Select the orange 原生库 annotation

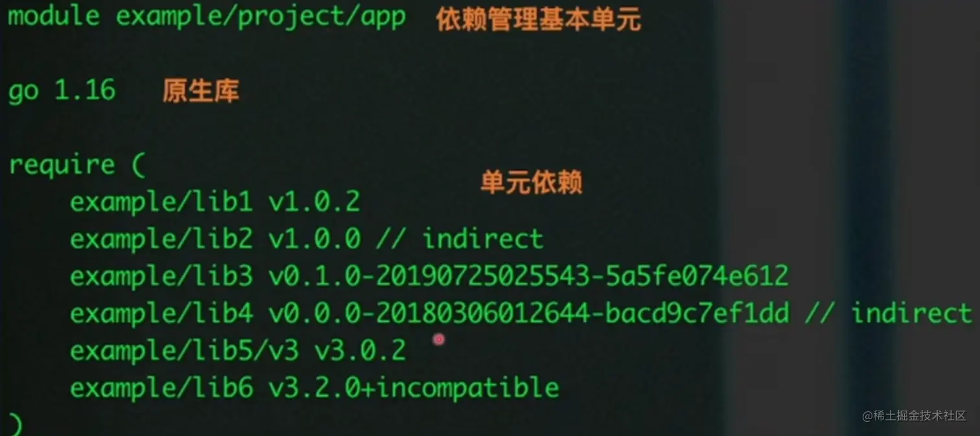coord(200,91)
